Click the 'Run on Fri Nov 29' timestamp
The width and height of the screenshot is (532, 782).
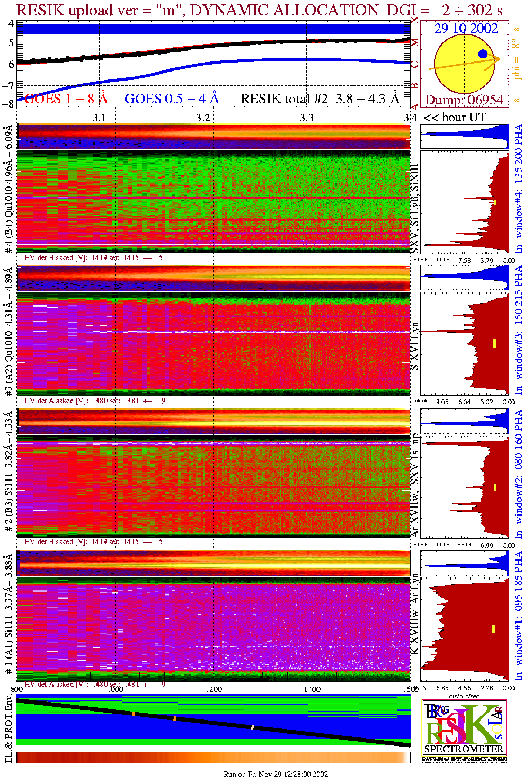[x=276, y=774]
